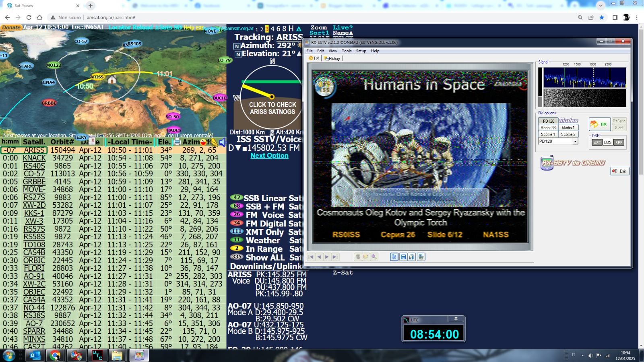Click the browser address bar

(x=314, y=17)
